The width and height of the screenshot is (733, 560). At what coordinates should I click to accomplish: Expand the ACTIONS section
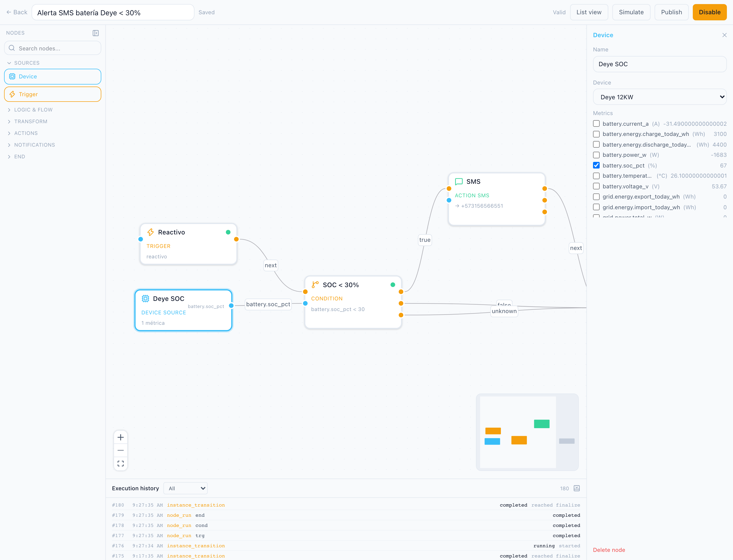point(22,133)
